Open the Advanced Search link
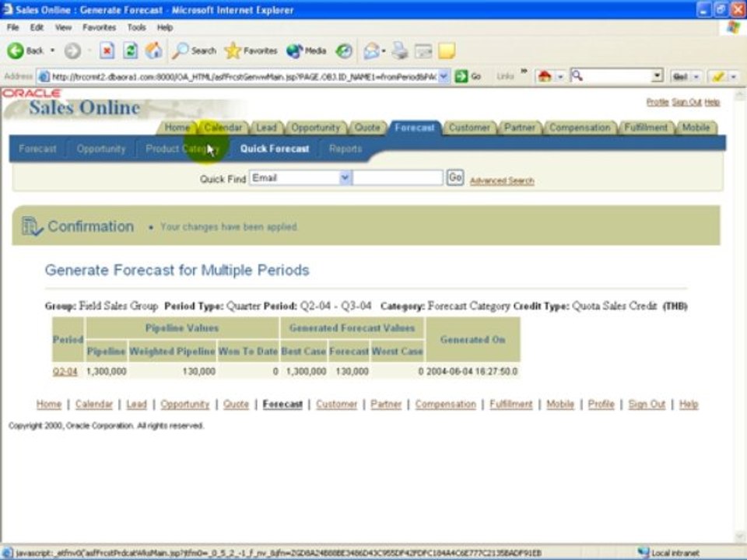747x560 pixels. click(502, 180)
